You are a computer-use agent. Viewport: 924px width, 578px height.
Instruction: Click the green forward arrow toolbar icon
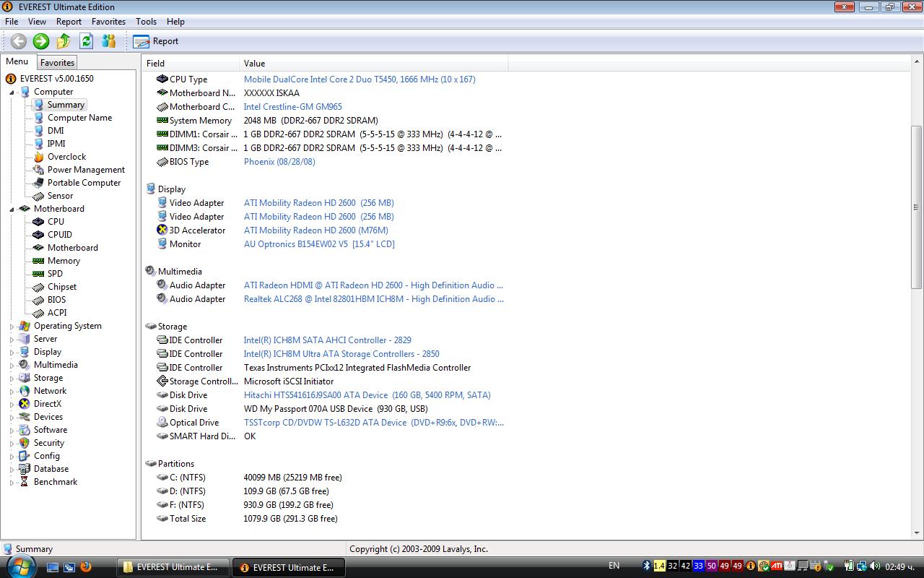(x=41, y=41)
